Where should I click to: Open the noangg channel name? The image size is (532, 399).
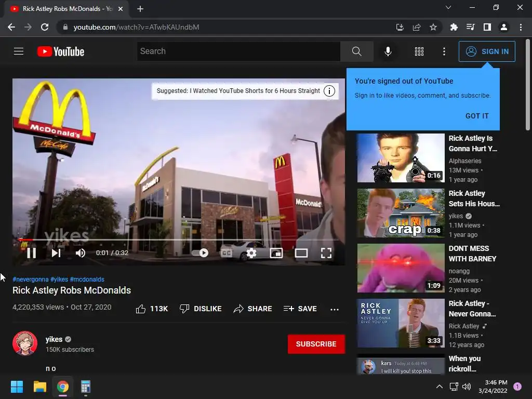pyautogui.click(x=459, y=271)
